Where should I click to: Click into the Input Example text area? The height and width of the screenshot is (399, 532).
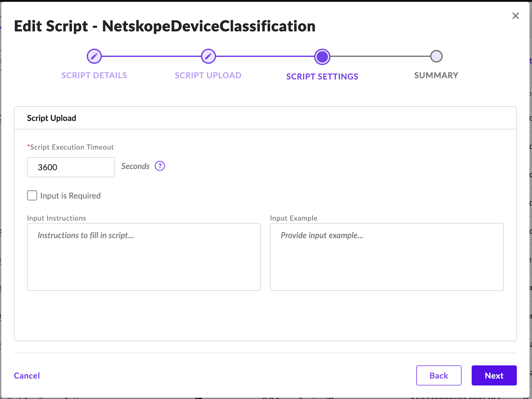tap(387, 257)
